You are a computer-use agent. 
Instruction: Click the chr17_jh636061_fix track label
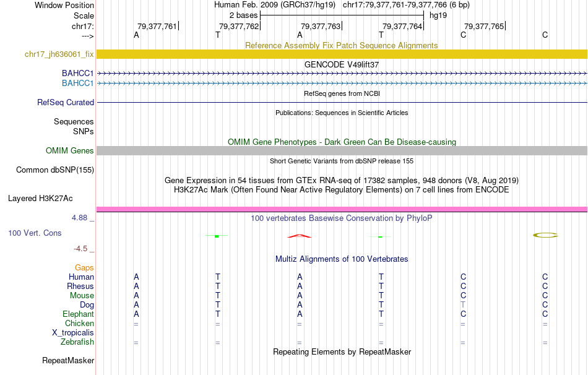click(x=59, y=54)
